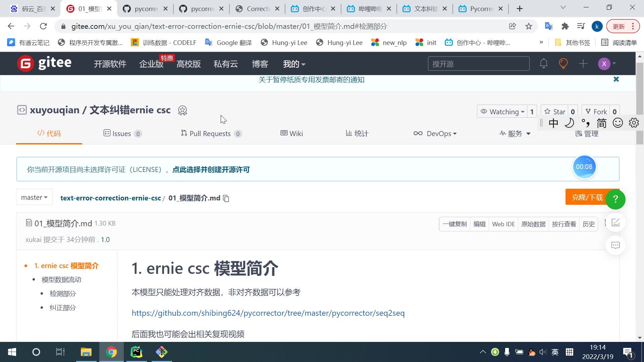644x362 pixels.
Task: Show more bookmarks chevron
Action: click(541, 42)
